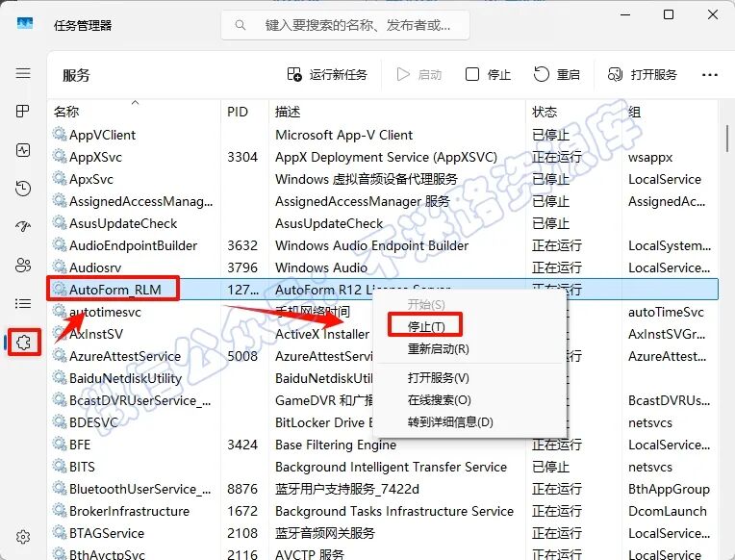
Task: Click 运行新任务 toolbar button
Action: point(327,75)
